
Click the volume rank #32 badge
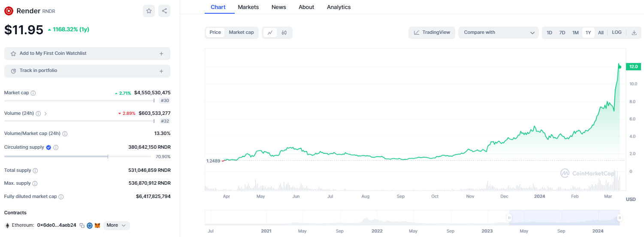pyautogui.click(x=165, y=121)
